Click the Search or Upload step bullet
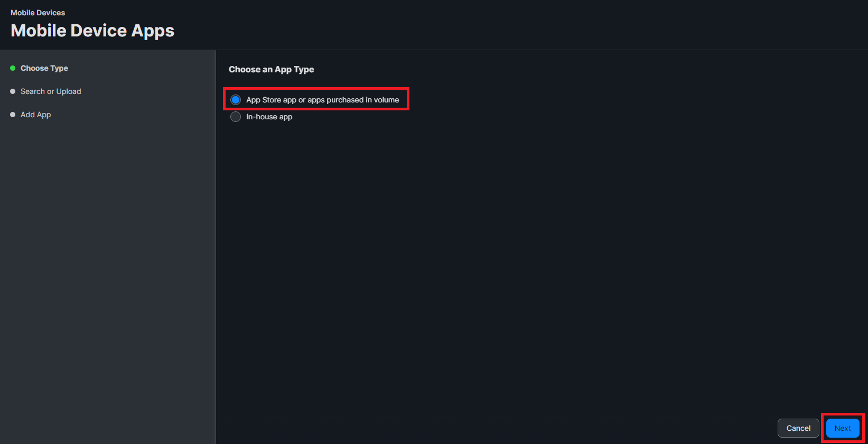The height and width of the screenshot is (444, 868). [13, 91]
